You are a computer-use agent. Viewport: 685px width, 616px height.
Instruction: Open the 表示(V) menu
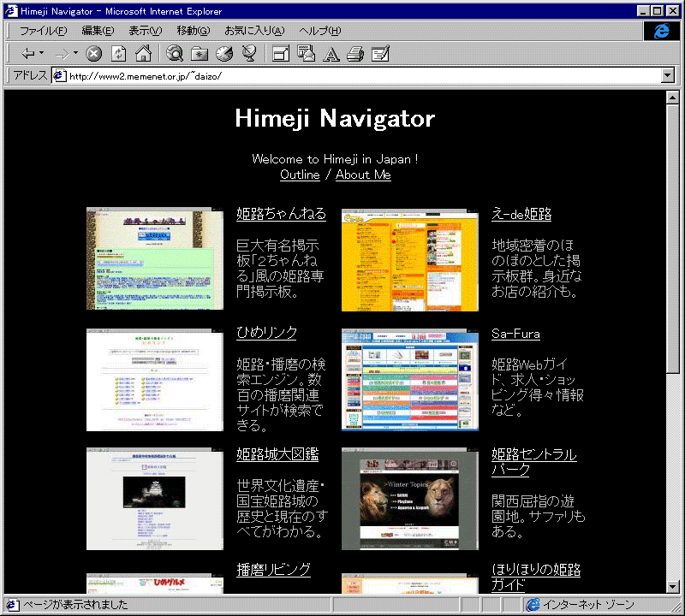pyautogui.click(x=145, y=31)
